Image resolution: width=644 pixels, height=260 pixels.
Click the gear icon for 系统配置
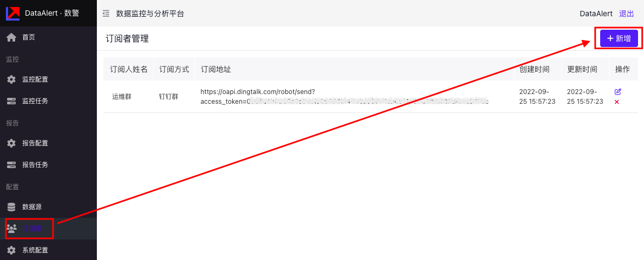pos(11,250)
